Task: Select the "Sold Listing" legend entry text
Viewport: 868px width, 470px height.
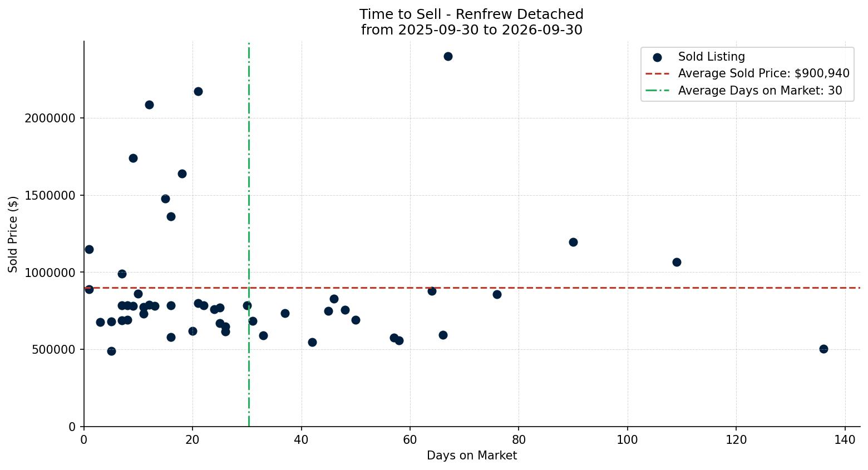Action: pyautogui.click(x=711, y=57)
